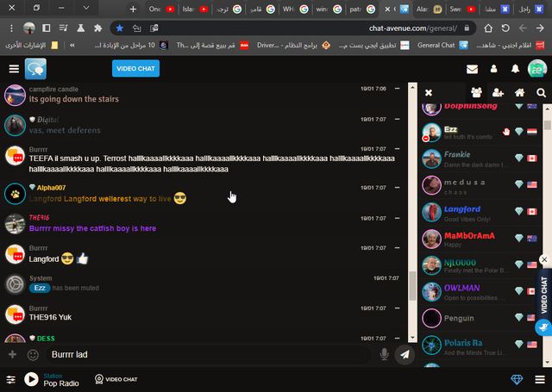Click the message text input field
This screenshot has width=552, height=392.
pyautogui.click(x=209, y=354)
